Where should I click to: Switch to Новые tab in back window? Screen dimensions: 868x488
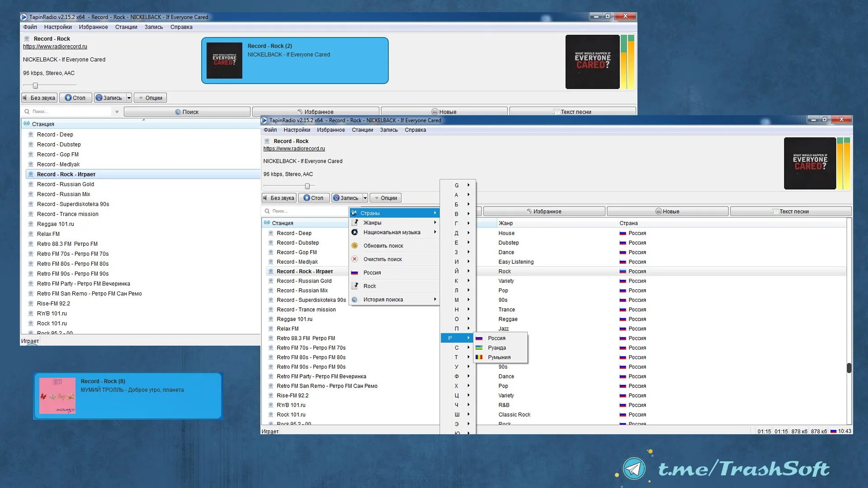444,112
